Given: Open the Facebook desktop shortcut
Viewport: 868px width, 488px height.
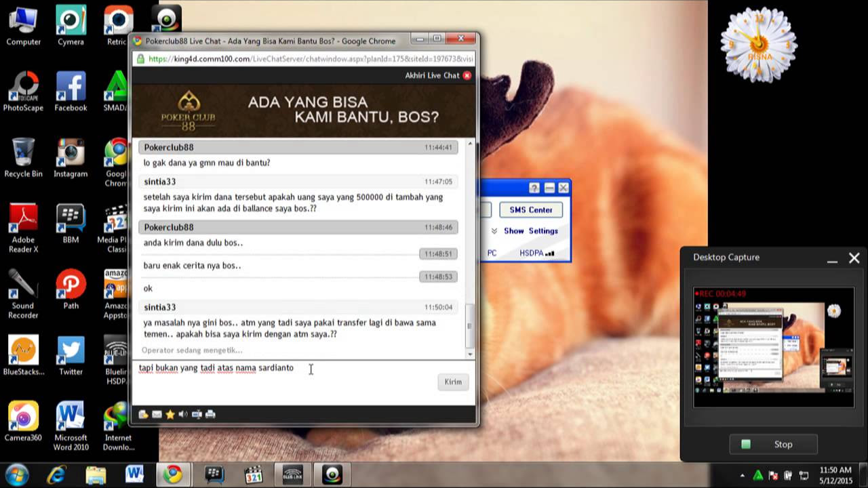Looking at the screenshot, I should [71, 91].
